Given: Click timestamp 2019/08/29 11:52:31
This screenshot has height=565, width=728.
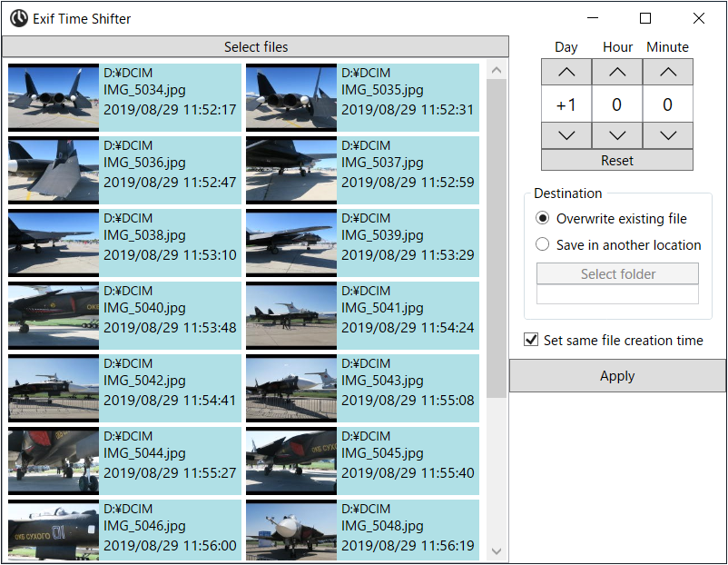Looking at the screenshot, I should [x=408, y=110].
